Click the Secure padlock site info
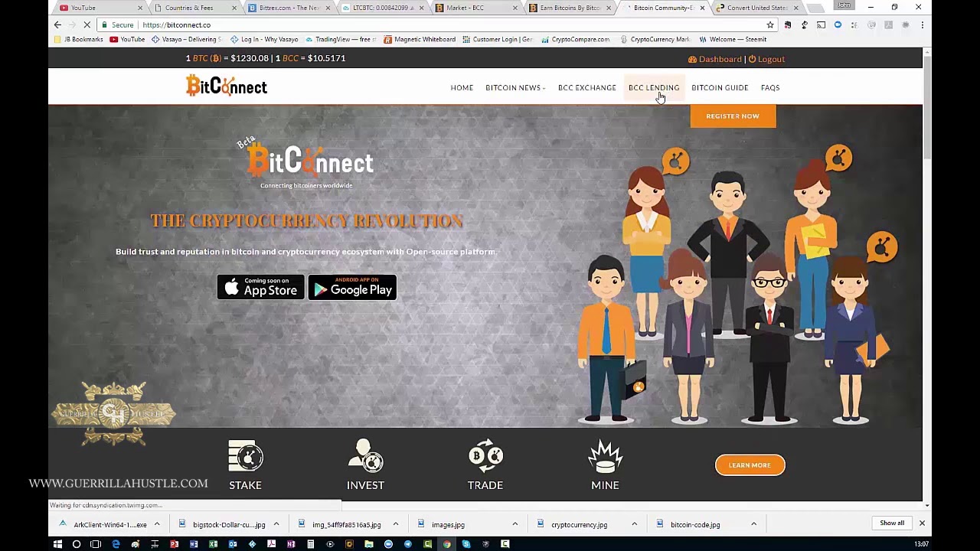Screen dimensions: 980x551 (116, 24)
